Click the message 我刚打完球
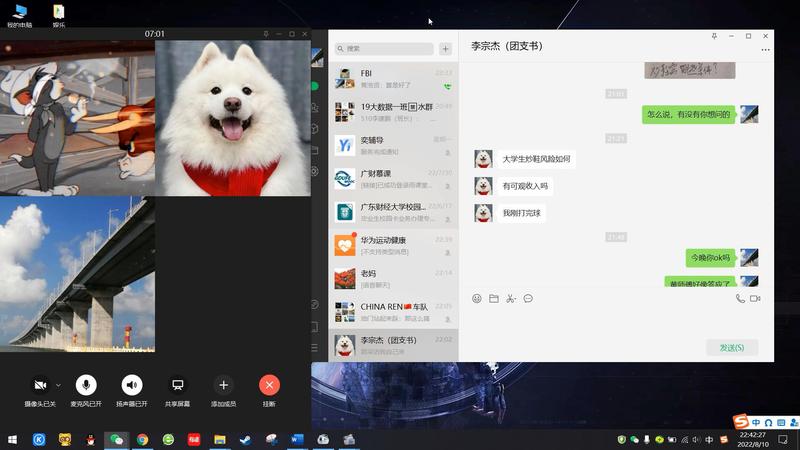The height and width of the screenshot is (450, 800). tap(521, 213)
